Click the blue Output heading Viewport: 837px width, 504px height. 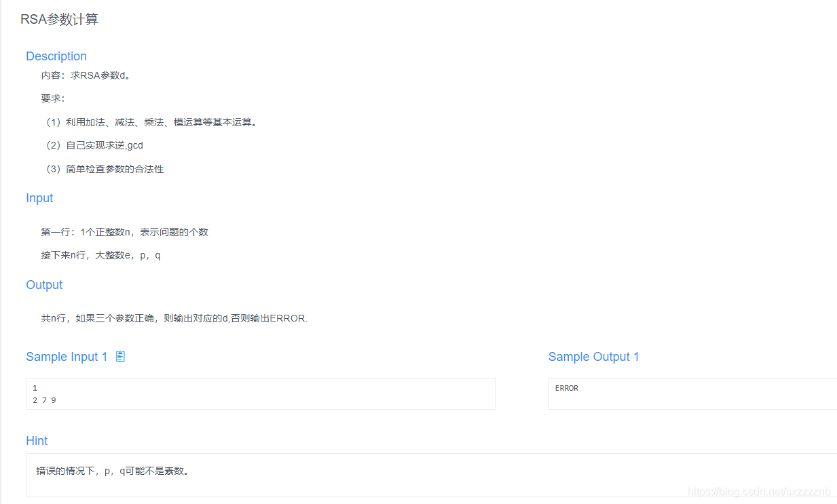[x=44, y=285]
